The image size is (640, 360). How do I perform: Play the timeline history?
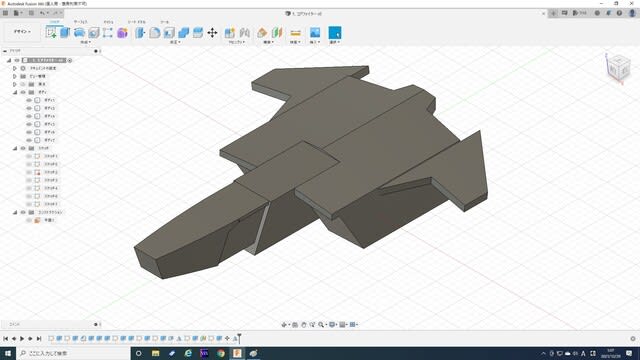[x=22, y=338]
